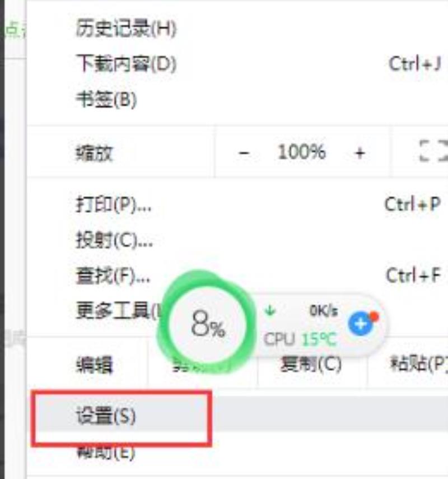
Task: Decrease zoom with the minus button
Action: 244,152
